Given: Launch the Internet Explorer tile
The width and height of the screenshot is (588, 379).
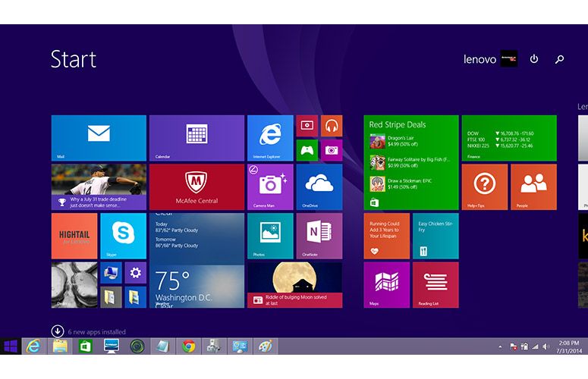Looking at the screenshot, I should pos(270,138).
